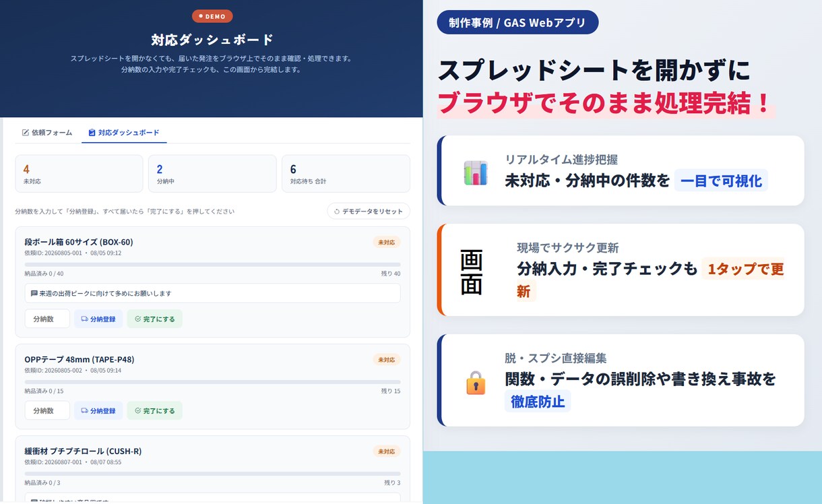Click the 未対応 badge on 緩衝材 プチプチロール

[x=386, y=451]
